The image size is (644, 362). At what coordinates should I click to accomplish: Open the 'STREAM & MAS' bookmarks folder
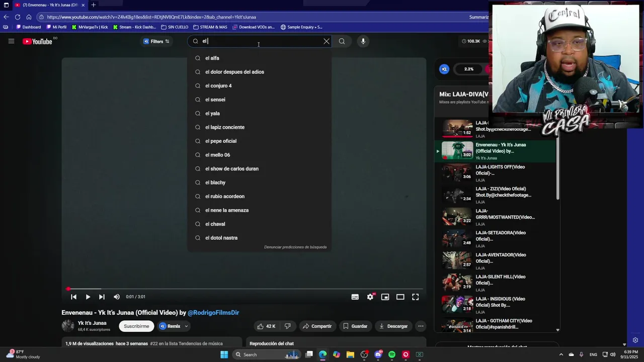tap(210, 27)
